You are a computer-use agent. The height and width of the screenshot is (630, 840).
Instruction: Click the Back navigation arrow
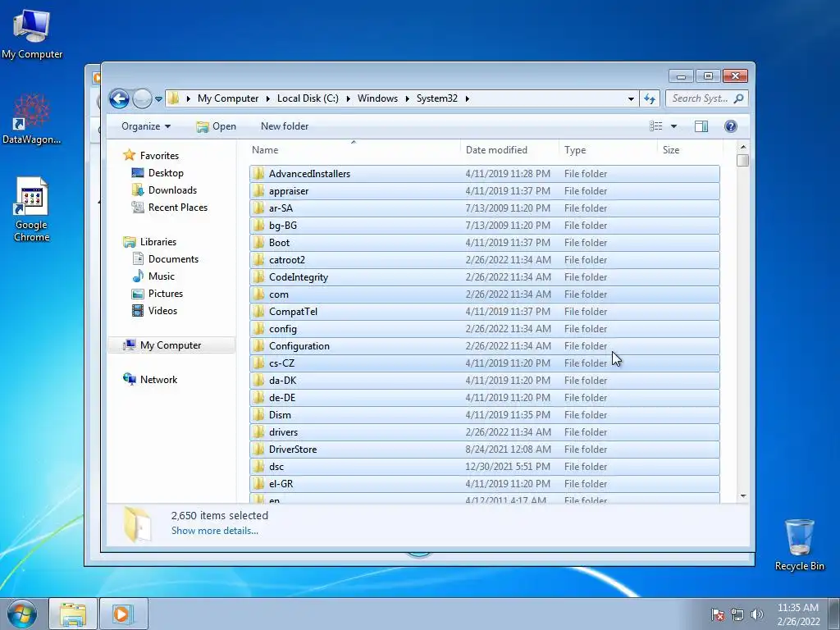[x=119, y=98]
